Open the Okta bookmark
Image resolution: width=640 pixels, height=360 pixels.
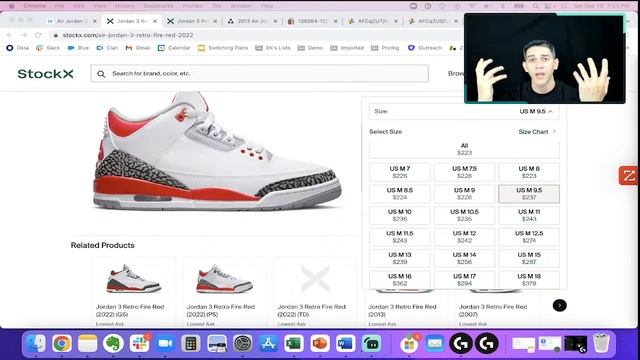(x=18, y=48)
